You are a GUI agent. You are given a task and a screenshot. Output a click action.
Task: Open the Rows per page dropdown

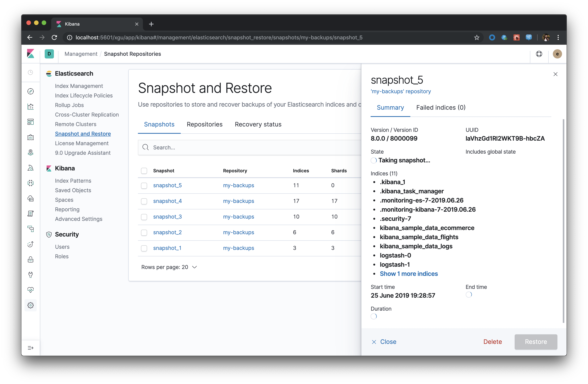point(169,267)
